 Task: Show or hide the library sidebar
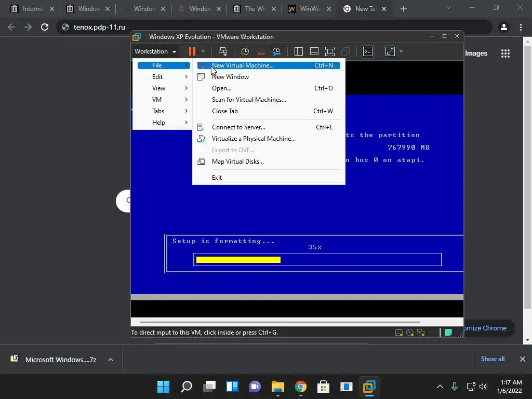coord(299,51)
